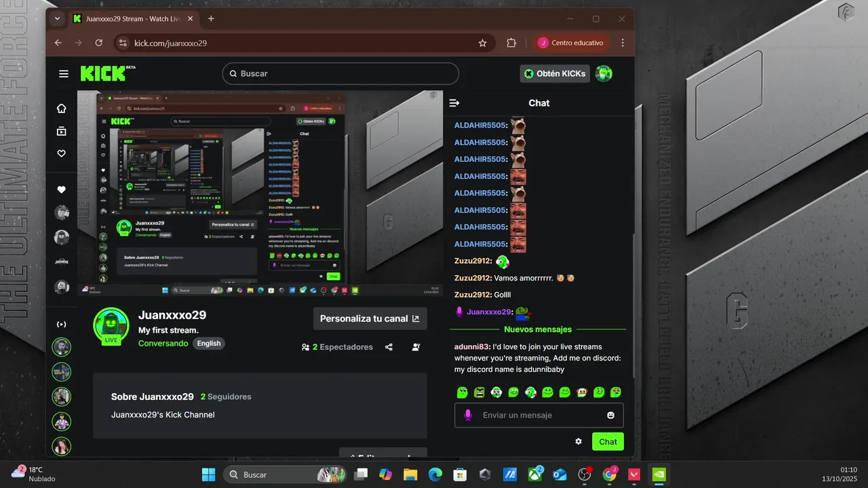Click the English language tag
The width and height of the screenshot is (868, 488).
click(x=209, y=344)
